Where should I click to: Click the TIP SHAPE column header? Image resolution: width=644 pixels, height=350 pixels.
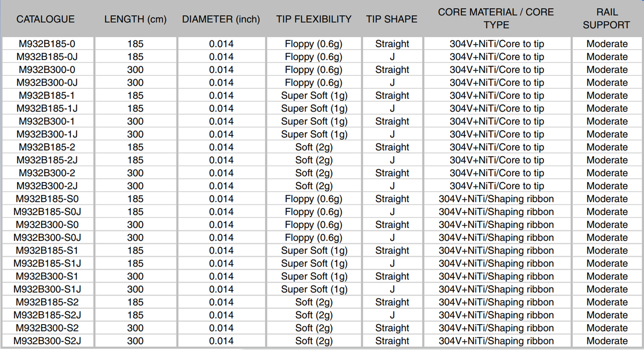[392, 19]
